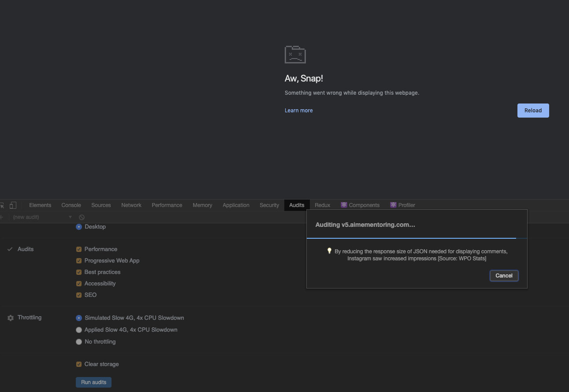Image resolution: width=569 pixels, height=392 pixels.
Task: Toggle the Best practices checkbox
Action: [79, 272]
